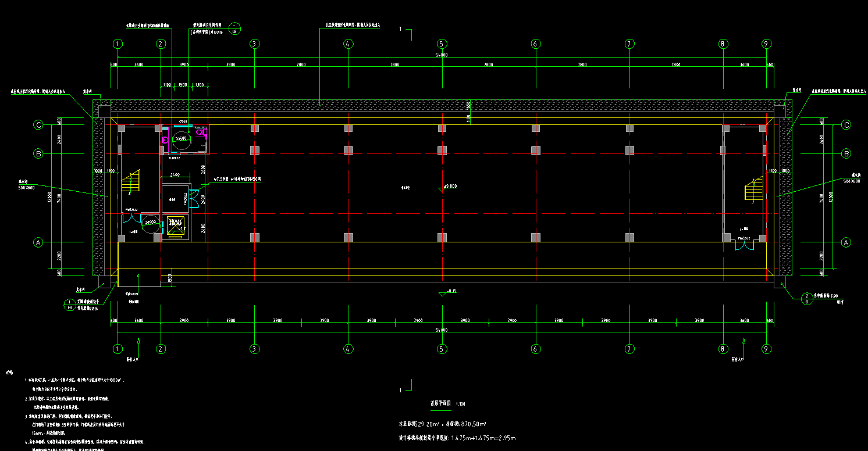Click the -0.15 elevation marker symbol
The height and width of the screenshot is (451, 868).
(x=448, y=292)
